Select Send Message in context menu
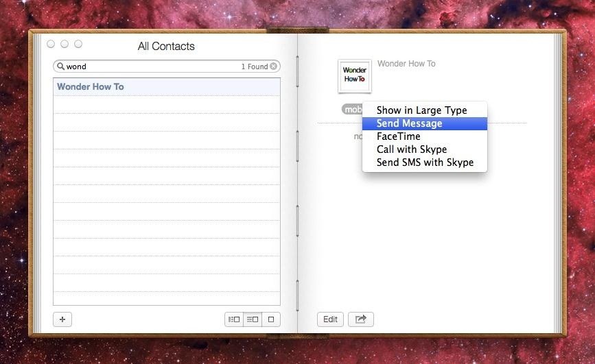Image resolution: width=595 pixels, height=364 pixels. coord(425,123)
